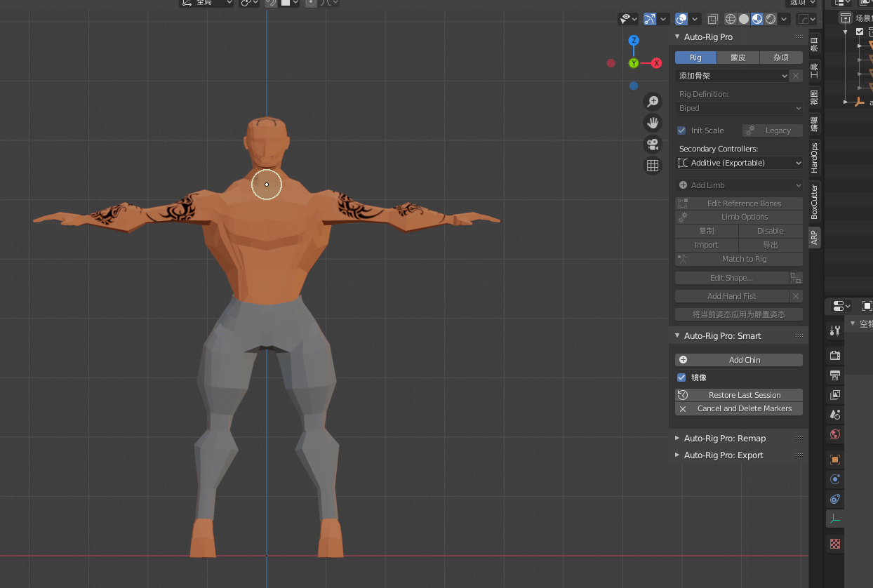Click the hand pan view icon
The image size is (873, 588).
point(653,123)
